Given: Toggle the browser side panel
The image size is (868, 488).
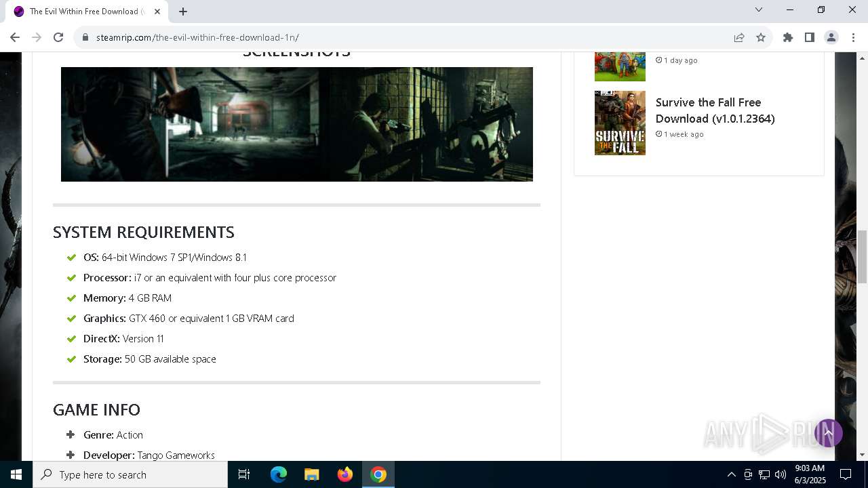Looking at the screenshot, I should 810,37.
